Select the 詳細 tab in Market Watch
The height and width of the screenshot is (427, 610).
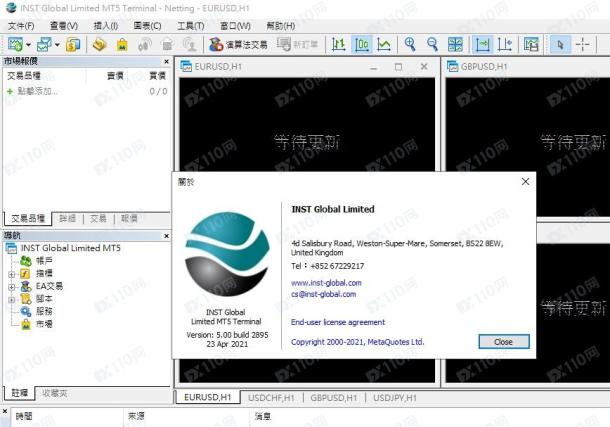67,219
